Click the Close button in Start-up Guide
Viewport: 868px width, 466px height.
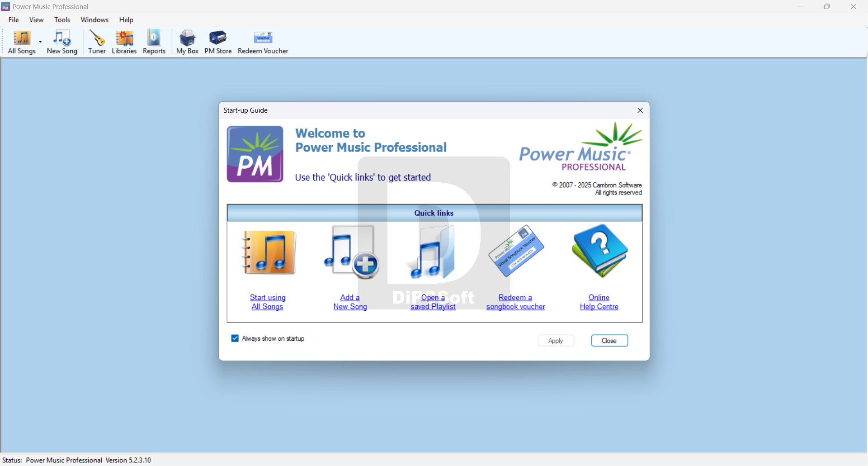(609, 341)
